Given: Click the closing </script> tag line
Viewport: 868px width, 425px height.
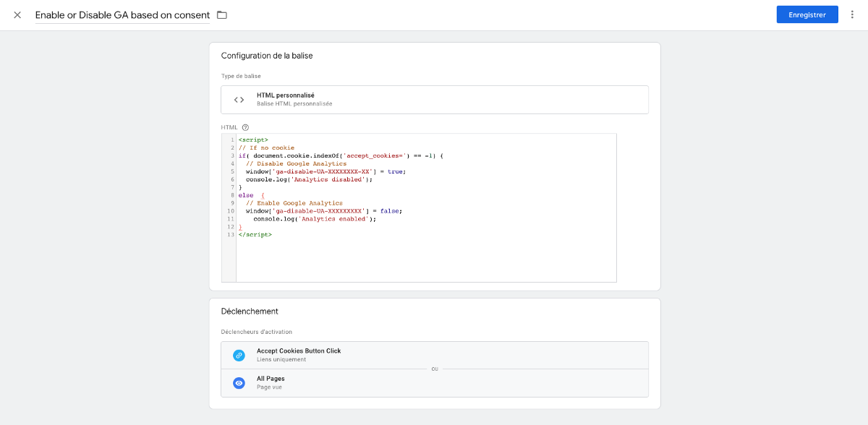Looking at the screenshot, I should click(255, 235).
